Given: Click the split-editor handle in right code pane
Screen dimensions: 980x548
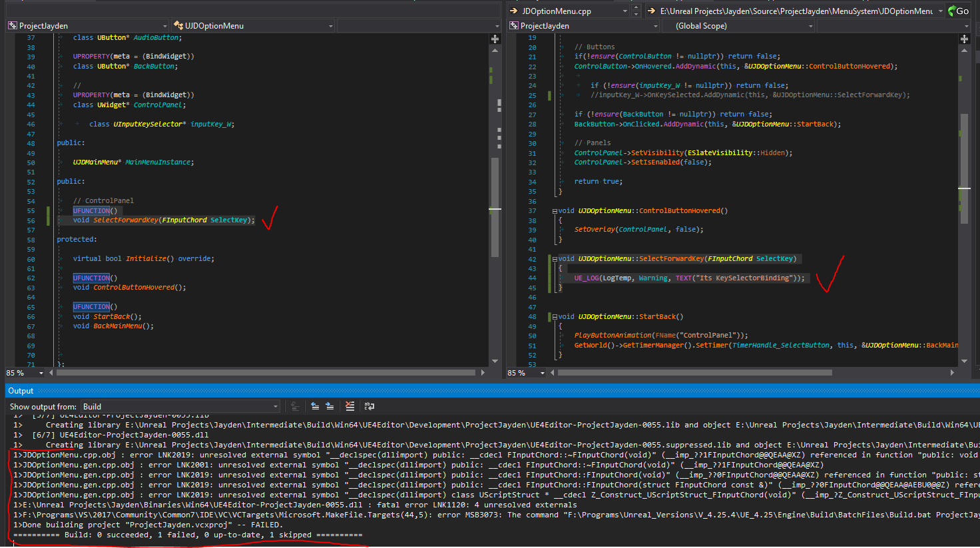Looking at the screenshot, I should [x=964, y=39].
